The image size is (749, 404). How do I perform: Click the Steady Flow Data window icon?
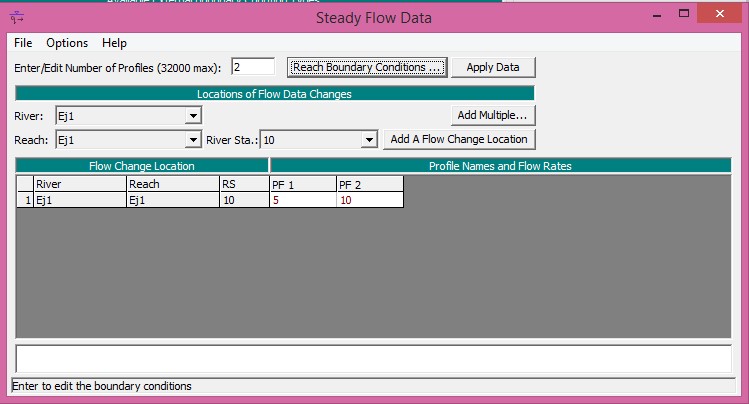tap(17, 18)
